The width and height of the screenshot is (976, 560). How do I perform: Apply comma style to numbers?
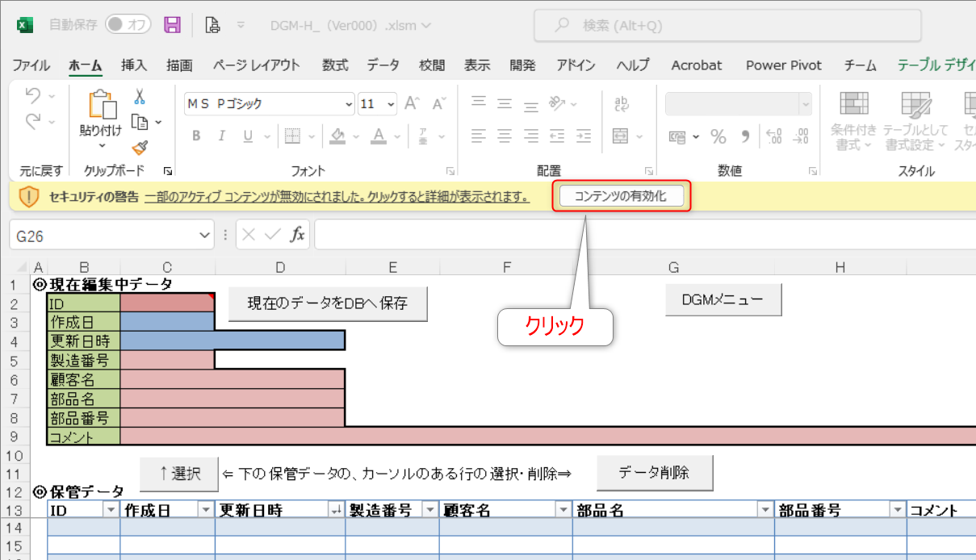click(744, 136)
